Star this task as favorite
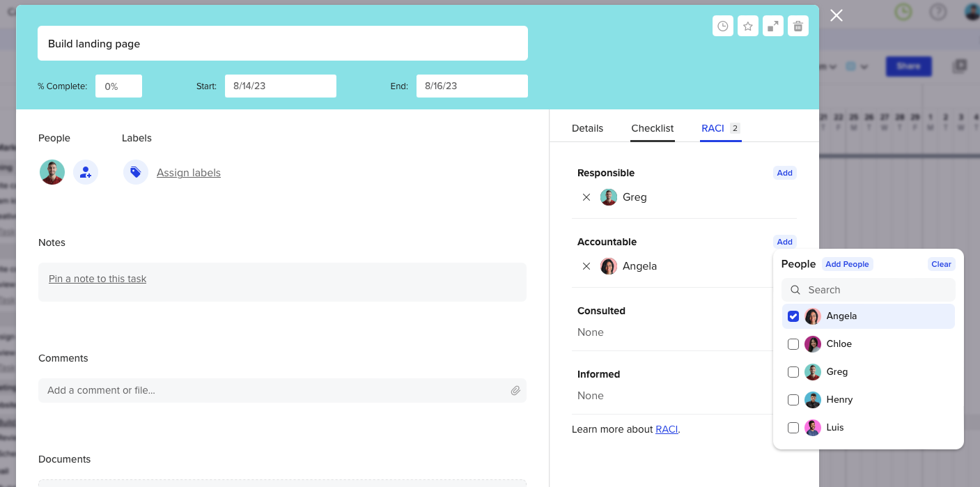The width and height of the screenshot is (980, 487). [748, 26]
